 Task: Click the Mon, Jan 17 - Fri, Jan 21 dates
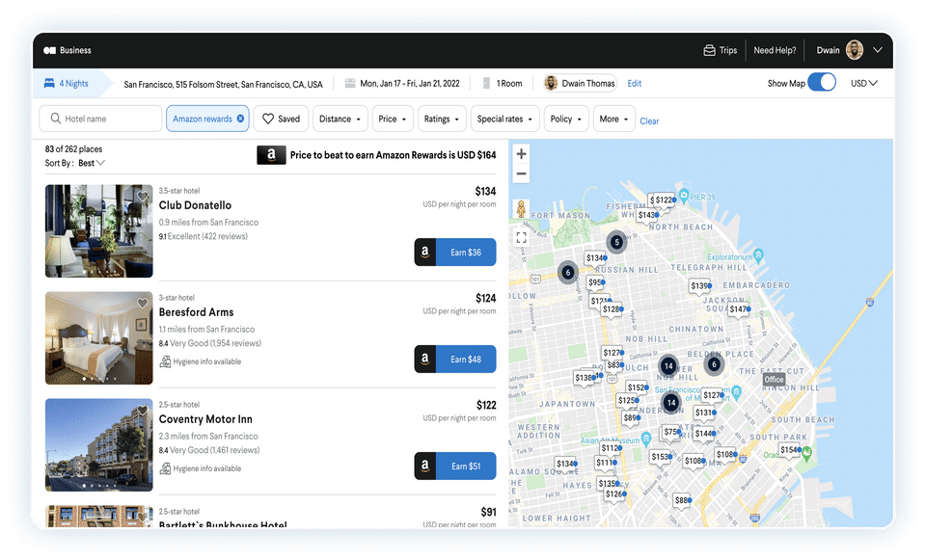click(410, 83)
